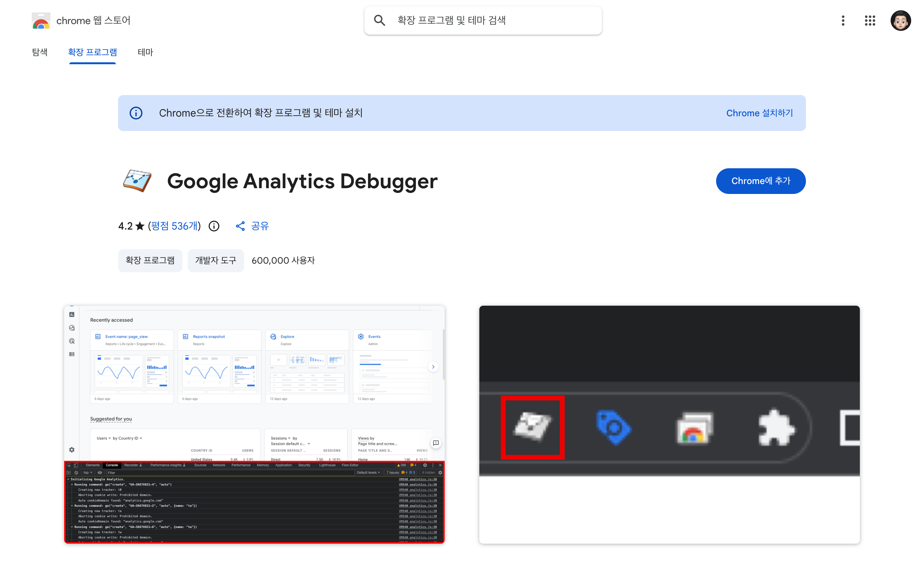This screenshot has height=578, width=924.
Task: Open the Google apps grid
Action: 870,21
